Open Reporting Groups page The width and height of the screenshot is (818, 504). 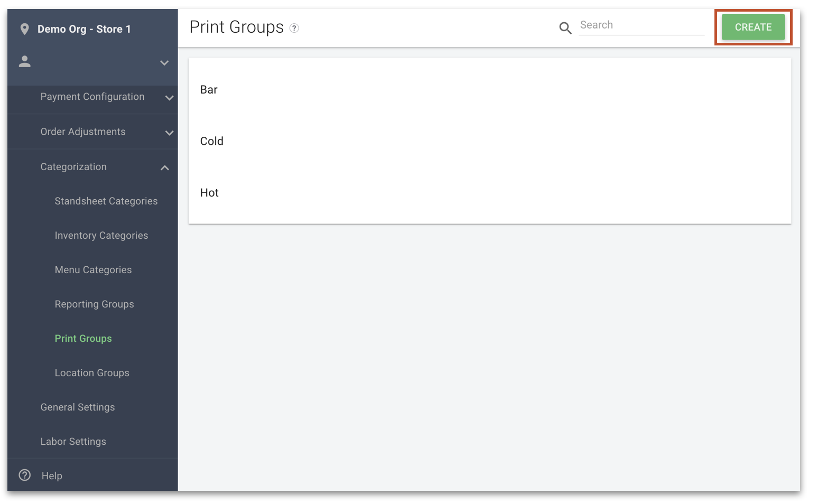(94, 304)
